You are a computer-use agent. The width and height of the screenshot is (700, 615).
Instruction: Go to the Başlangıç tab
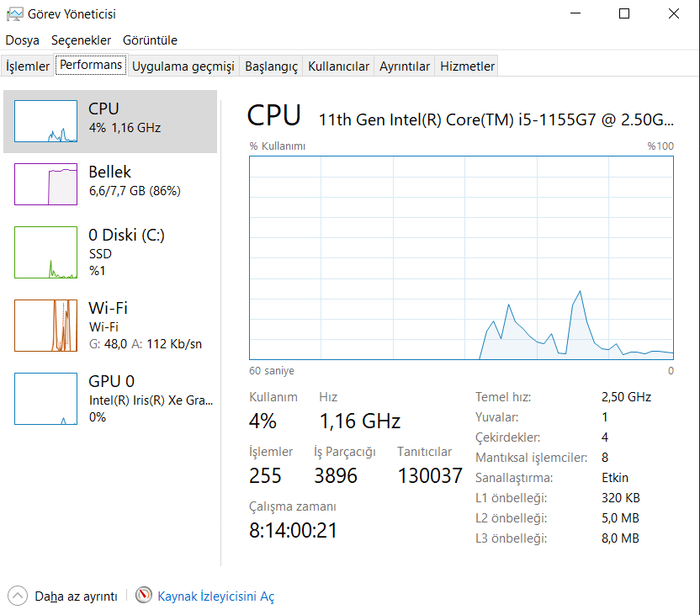pyautogui.click(x=271, y=66)
